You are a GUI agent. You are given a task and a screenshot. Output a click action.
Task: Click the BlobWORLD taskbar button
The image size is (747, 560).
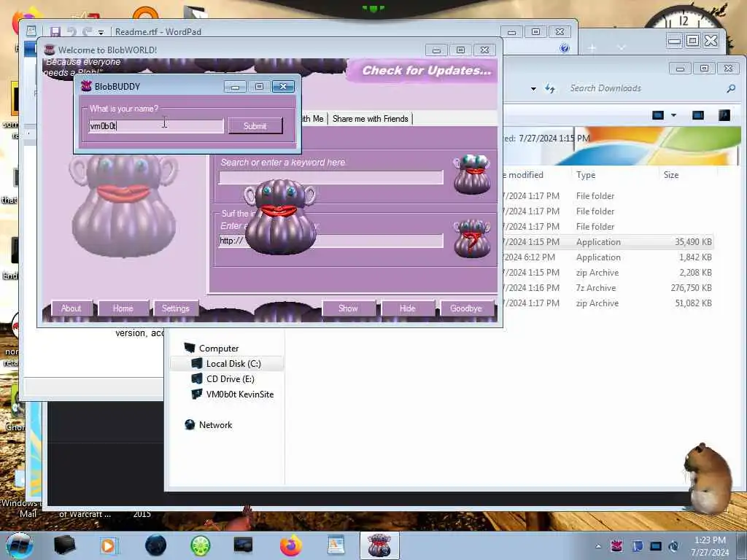point(379,545)
